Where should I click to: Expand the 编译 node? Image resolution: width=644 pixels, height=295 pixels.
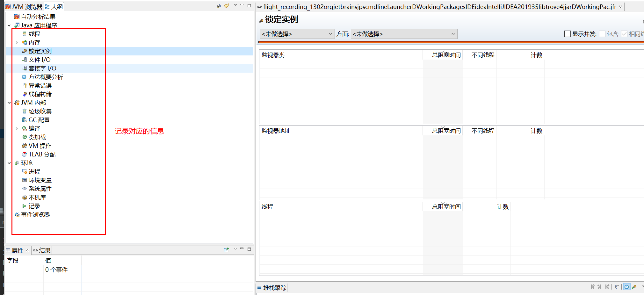click(17, 128)
